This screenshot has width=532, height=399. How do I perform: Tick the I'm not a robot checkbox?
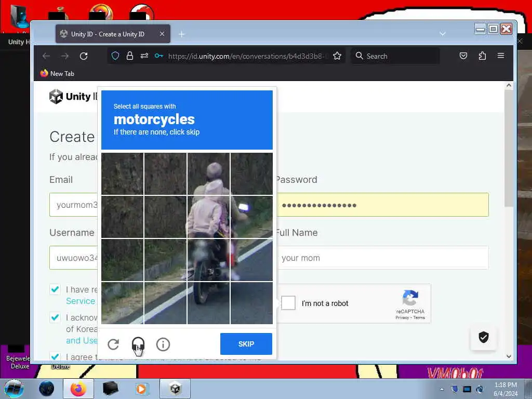[x=288, y=303]
